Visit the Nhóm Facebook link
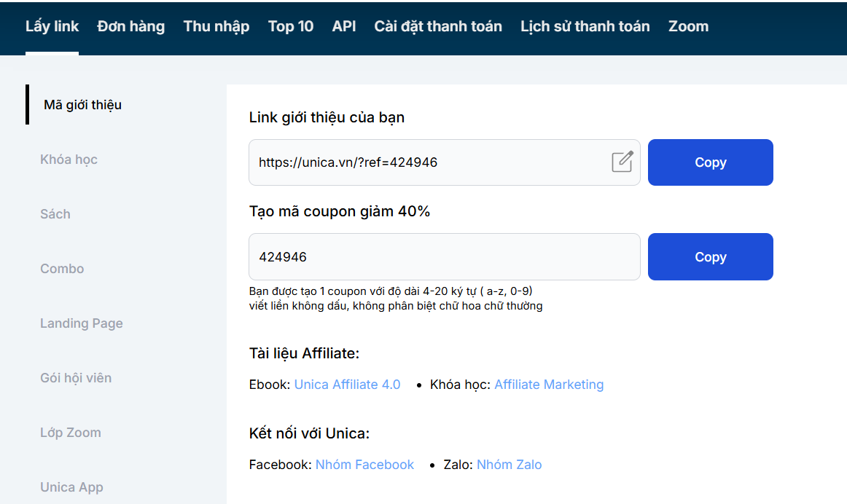Screen dimensions: 847x504 click(x=364, y=465)
